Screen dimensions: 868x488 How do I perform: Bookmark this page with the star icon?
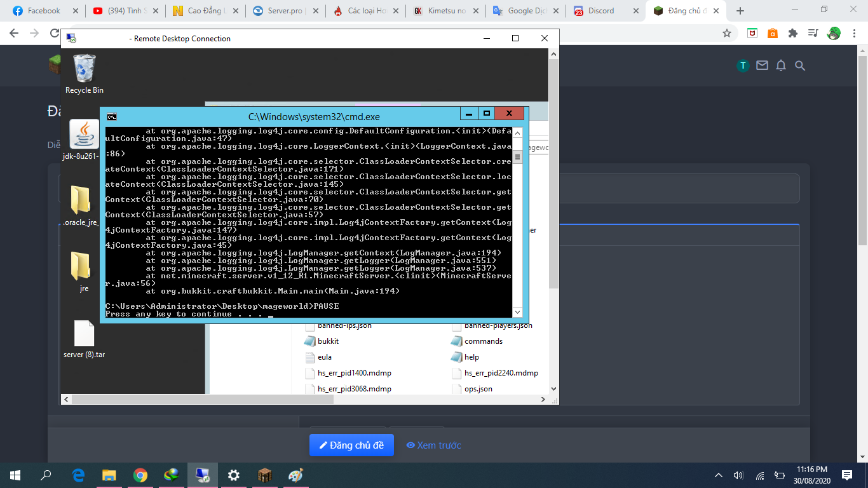pyautogui.click(x=727, y=33)
